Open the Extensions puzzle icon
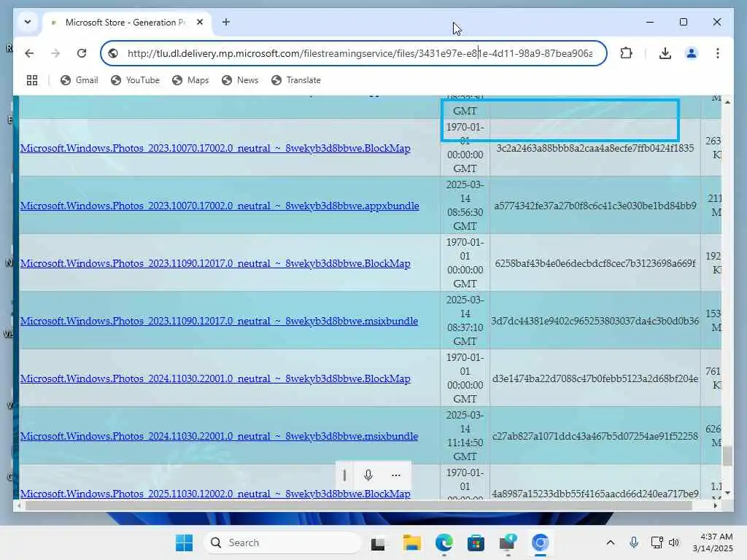Viewport: 747px width, 560px height. pyautogui.click(x=627, y=53)
